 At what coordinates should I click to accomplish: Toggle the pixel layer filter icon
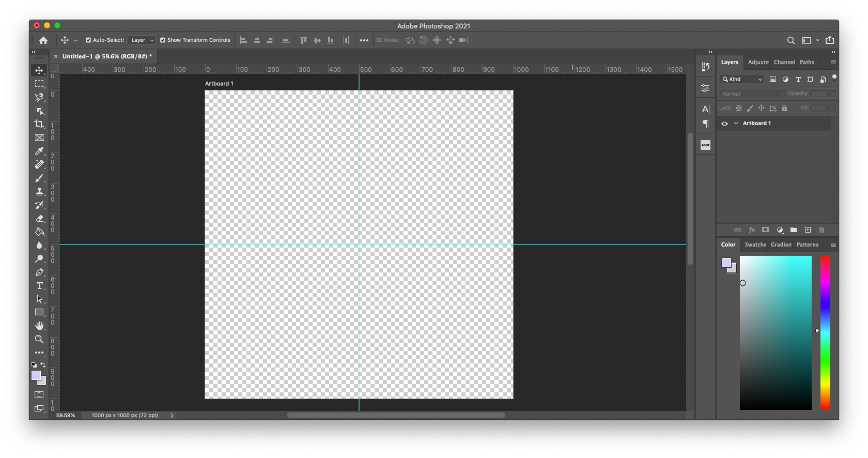coord(773,79)
